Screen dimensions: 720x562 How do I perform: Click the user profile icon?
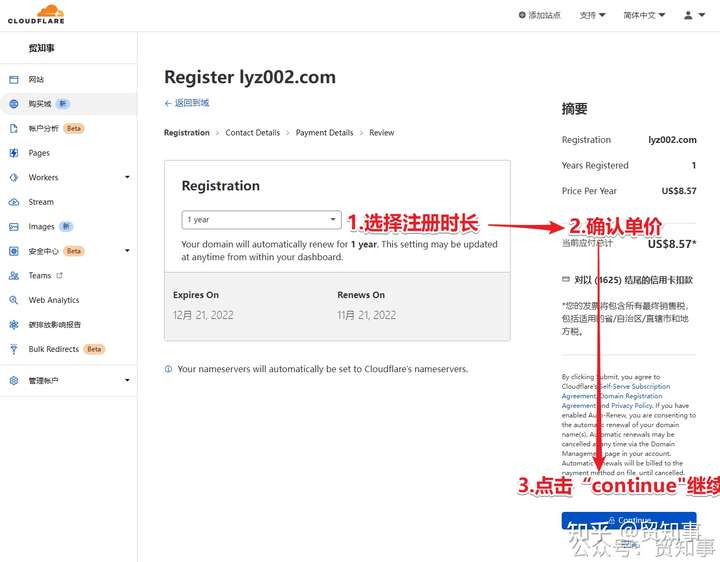click(688, 15)
